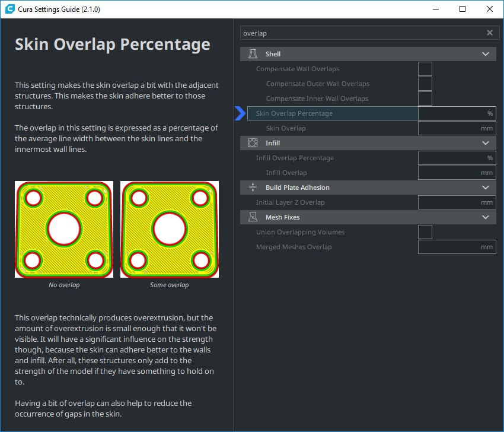
Task: Open Initial Layer Z Overlap setting
Action: [x=290, y=202]
